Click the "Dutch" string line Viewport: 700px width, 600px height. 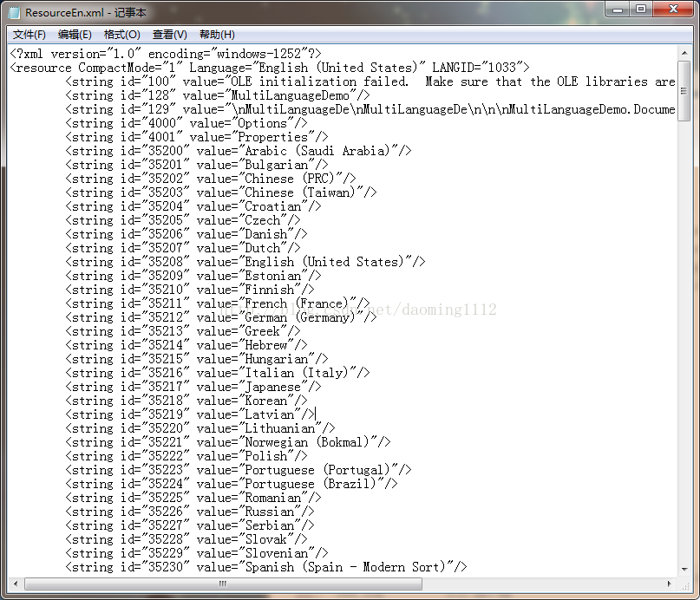[183, 248]
